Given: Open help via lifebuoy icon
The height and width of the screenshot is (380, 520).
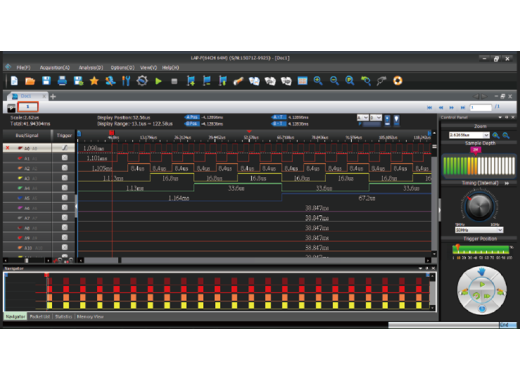Looking at the screenshot, I should (397, 81).
